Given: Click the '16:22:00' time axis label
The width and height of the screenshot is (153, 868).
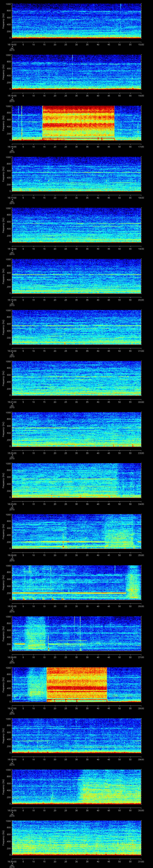Looking at the screenshot, I should (x=12, y=453).
